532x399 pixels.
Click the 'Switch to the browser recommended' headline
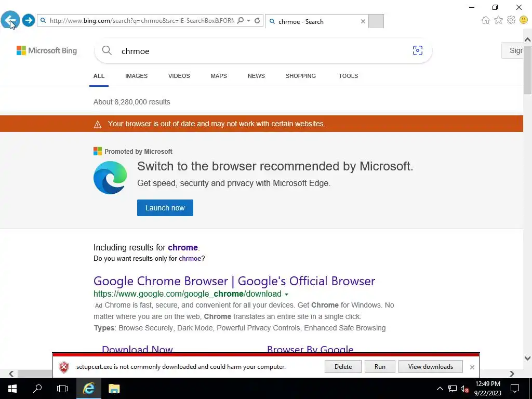pyautogui.click(x=275, y=166)
